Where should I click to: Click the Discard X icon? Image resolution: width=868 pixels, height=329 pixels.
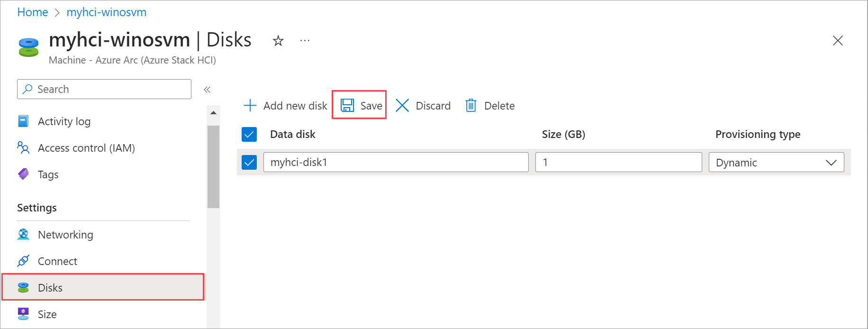coord(402,105)
